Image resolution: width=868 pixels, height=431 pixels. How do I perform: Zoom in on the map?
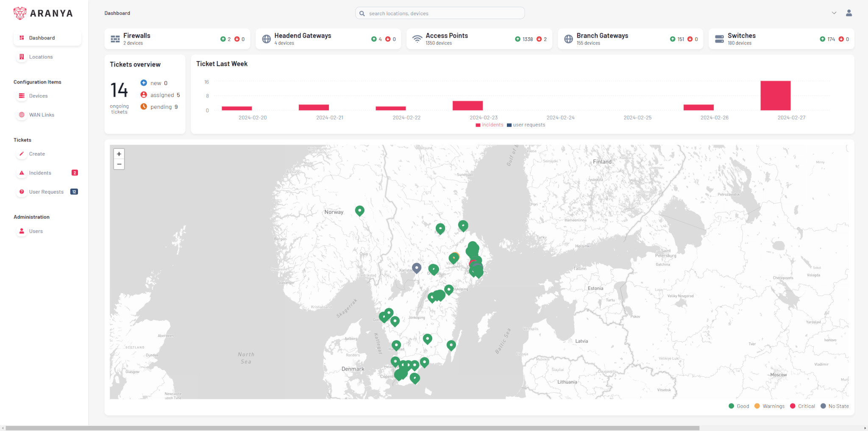click(x=119, y=154)
